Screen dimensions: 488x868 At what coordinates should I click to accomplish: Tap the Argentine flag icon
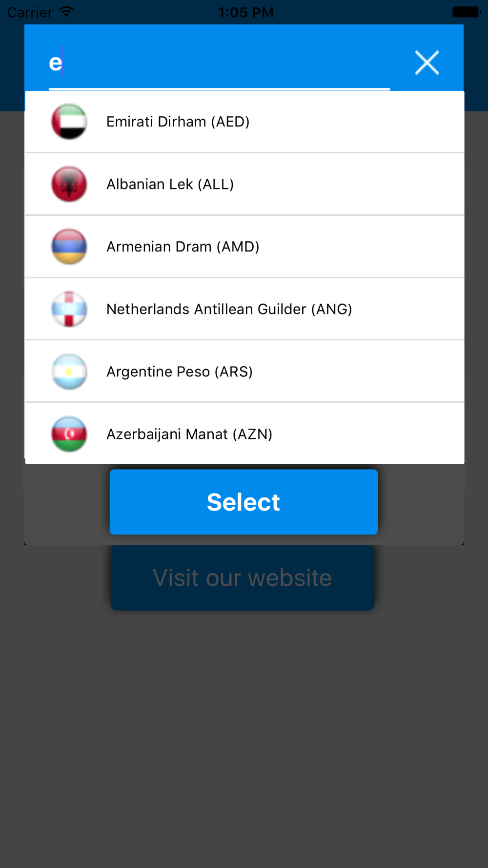[x=69, y=372]
